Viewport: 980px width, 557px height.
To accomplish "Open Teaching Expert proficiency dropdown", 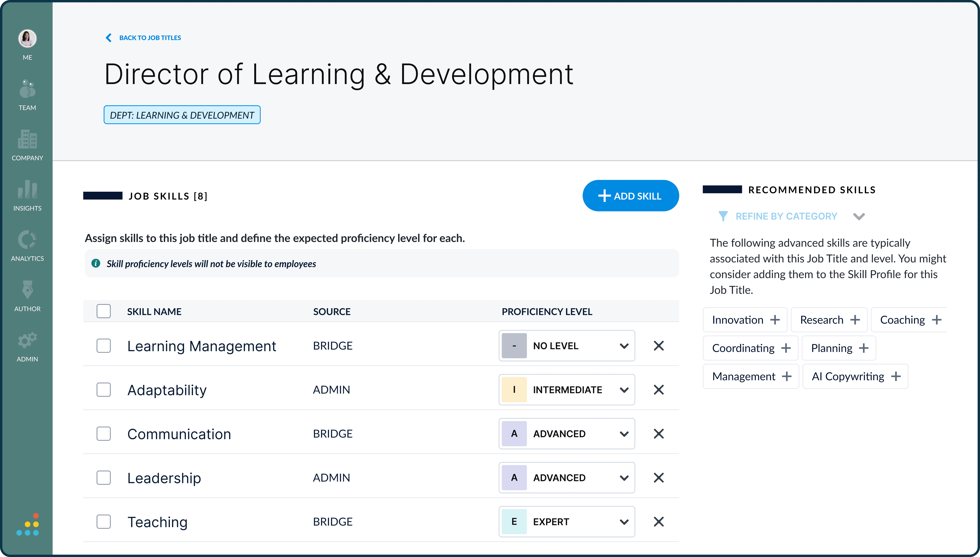I will click(x=567, y=521).
